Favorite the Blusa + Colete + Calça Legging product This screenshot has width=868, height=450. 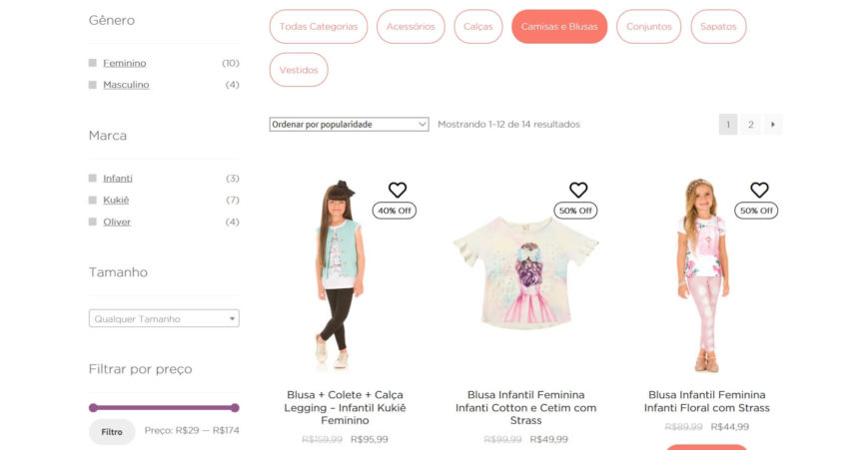click(x=397, y=190)
